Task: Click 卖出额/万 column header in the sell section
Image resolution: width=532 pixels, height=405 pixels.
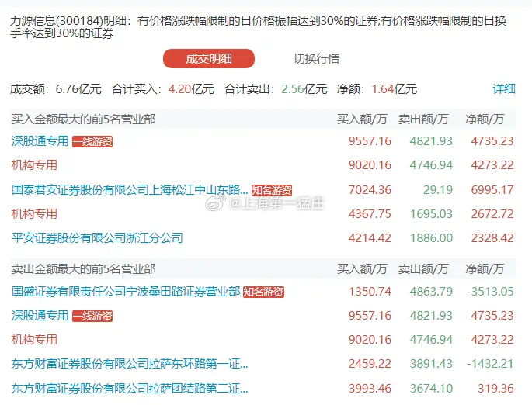Action: 423,269
